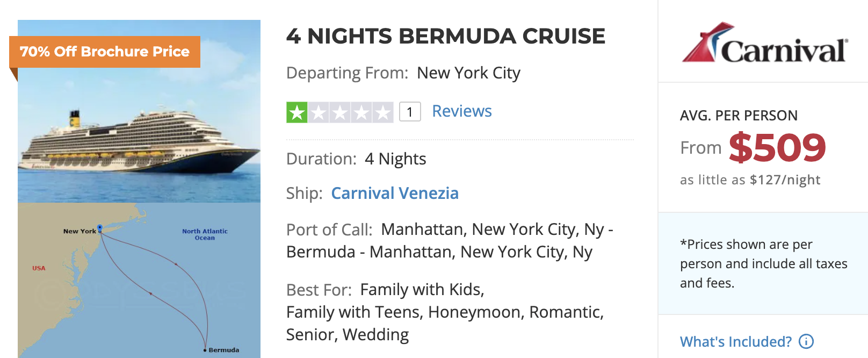Viewport: 868px width, 358px height.
Task: Click the $509 price figure
Action: 778,147
